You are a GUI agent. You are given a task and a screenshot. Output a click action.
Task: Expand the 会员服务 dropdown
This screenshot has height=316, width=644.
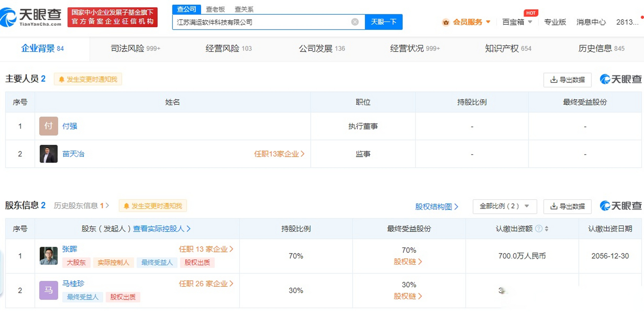pos(489,22)
